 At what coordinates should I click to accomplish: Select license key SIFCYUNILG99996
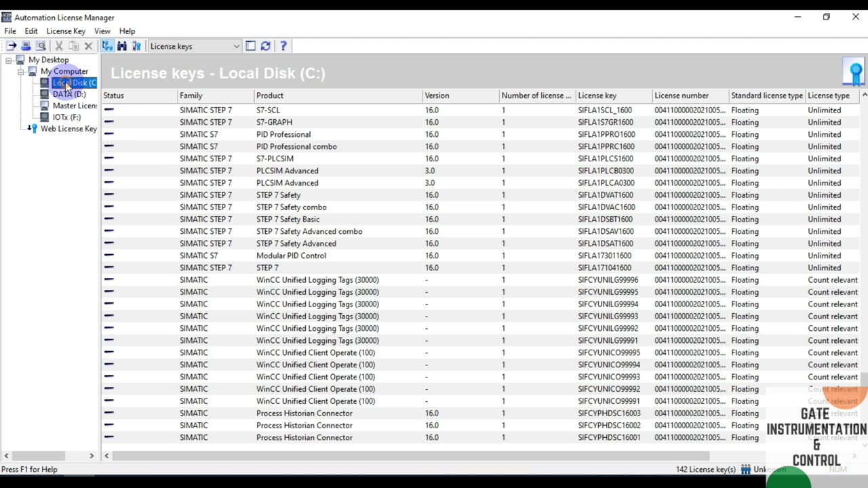coord(608,280)
